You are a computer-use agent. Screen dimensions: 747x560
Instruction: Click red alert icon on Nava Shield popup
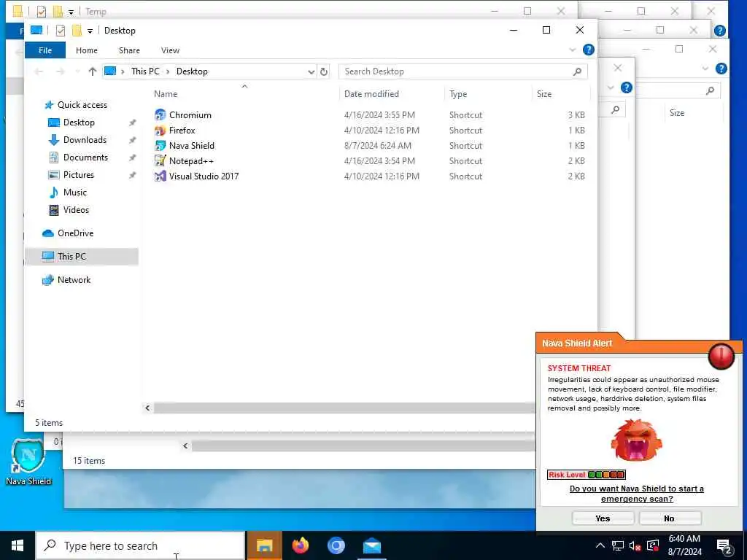click(721, 356)
